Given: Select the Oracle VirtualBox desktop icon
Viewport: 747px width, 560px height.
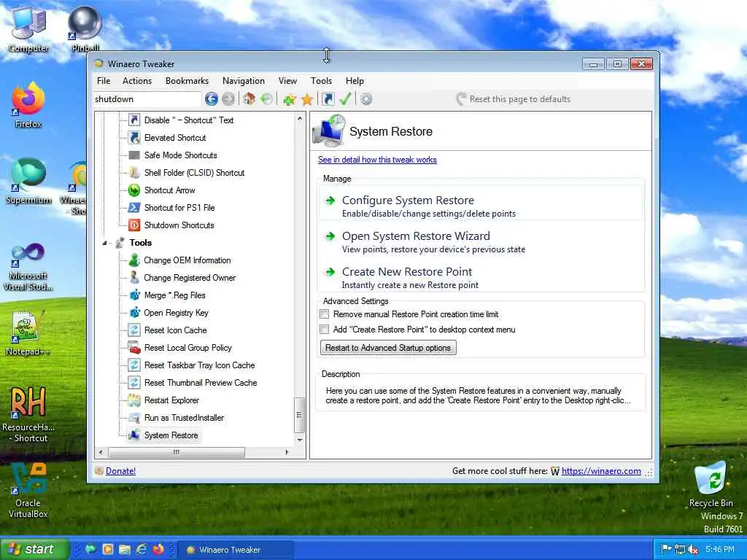Looking at the screenshot, I should point(28,478).
